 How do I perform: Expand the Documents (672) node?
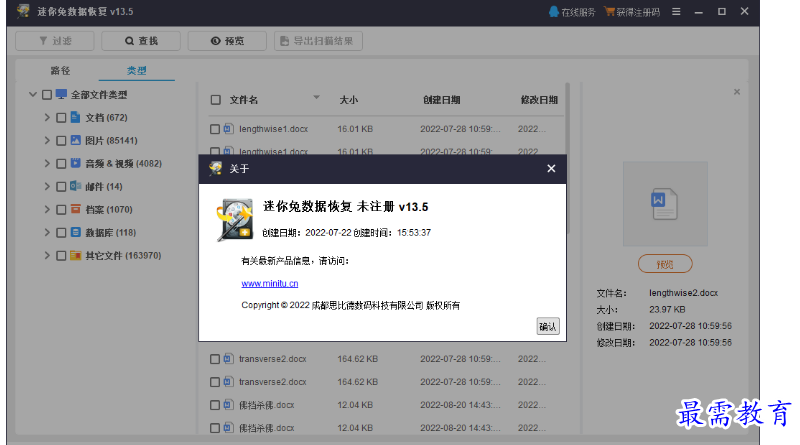pos(47,117)
